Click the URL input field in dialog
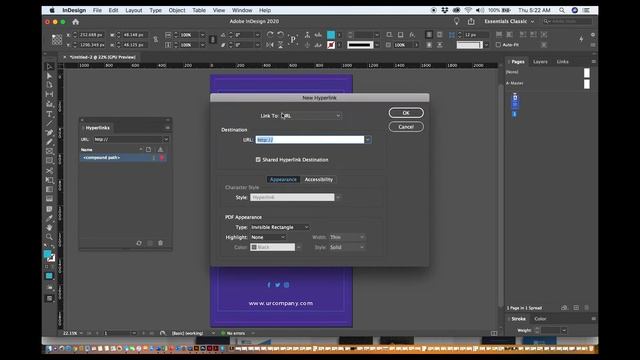640x360 pixels. 310,140
